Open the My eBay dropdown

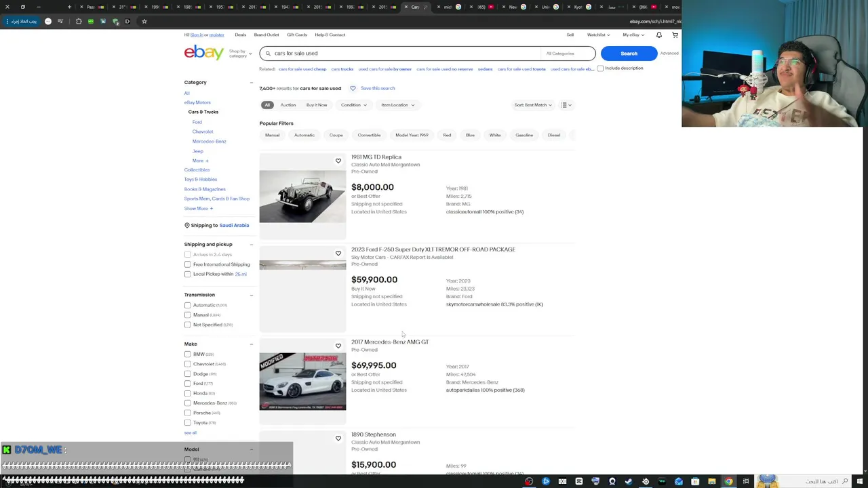point(632,35)
